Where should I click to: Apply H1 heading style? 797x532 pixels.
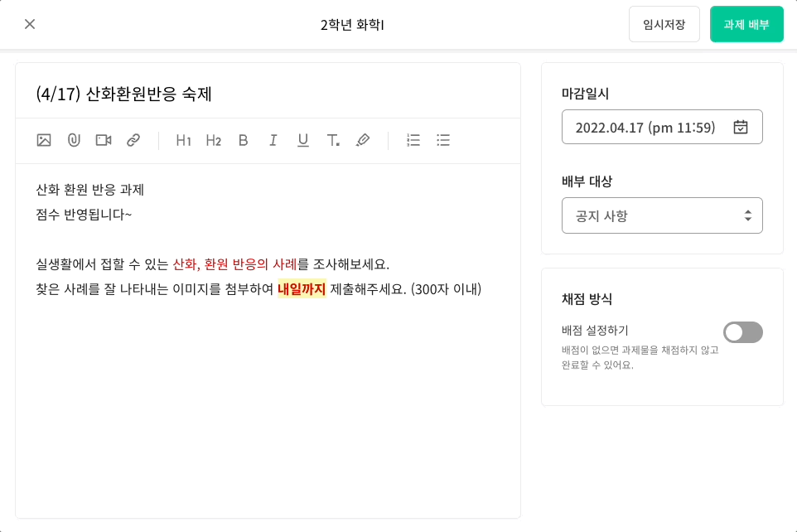(183, 140)
